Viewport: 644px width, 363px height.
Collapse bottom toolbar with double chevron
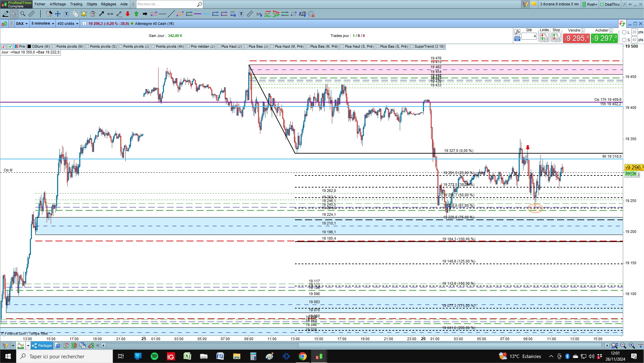coord(98,346)
